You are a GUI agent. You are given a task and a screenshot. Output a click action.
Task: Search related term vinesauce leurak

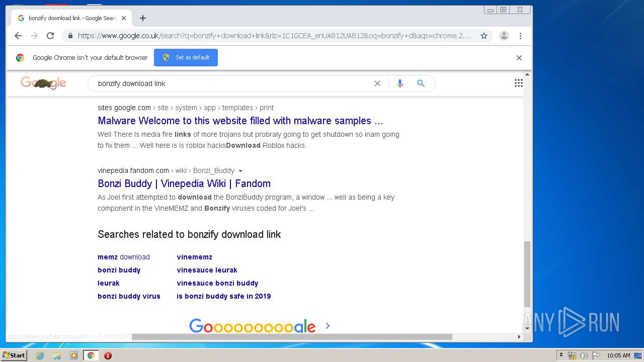[207, 270]
